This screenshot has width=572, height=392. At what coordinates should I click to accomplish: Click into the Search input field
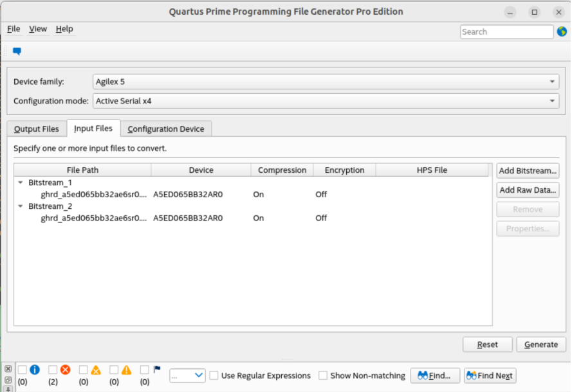pyautogui.click(x=506, y=31)
